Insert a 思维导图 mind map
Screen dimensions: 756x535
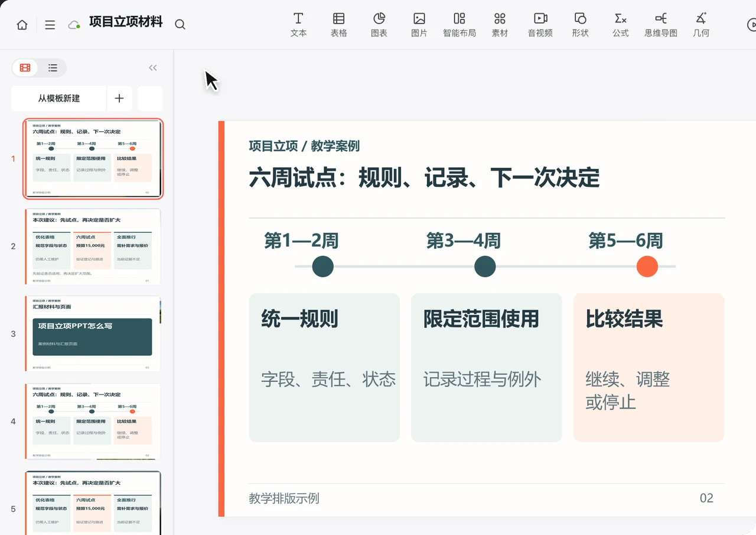click(x=661, y=25)
